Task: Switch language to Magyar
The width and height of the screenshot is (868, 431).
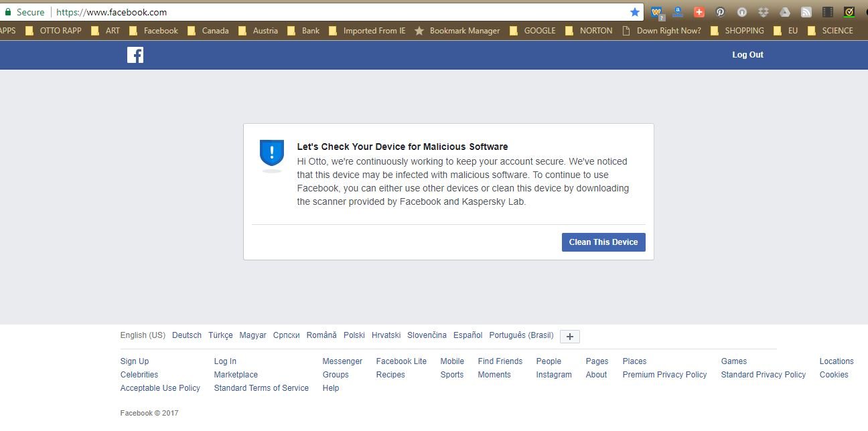Action: [x=253, y=335]
